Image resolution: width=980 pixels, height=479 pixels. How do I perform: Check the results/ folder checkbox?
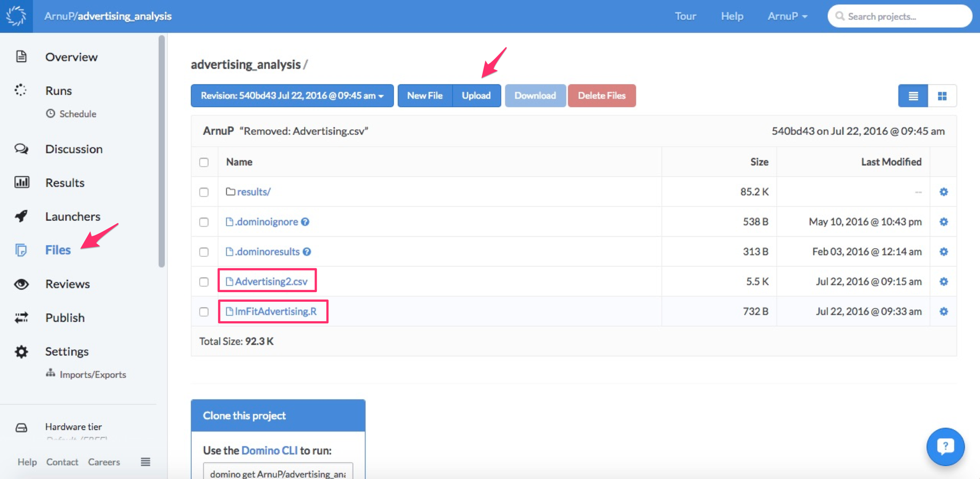click(204, 192)
